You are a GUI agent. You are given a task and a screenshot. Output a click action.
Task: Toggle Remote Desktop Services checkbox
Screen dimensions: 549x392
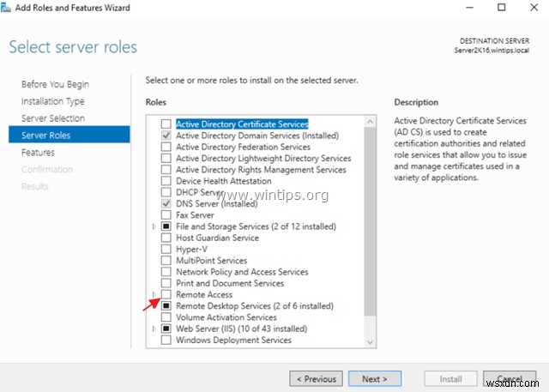click(166, 306)
